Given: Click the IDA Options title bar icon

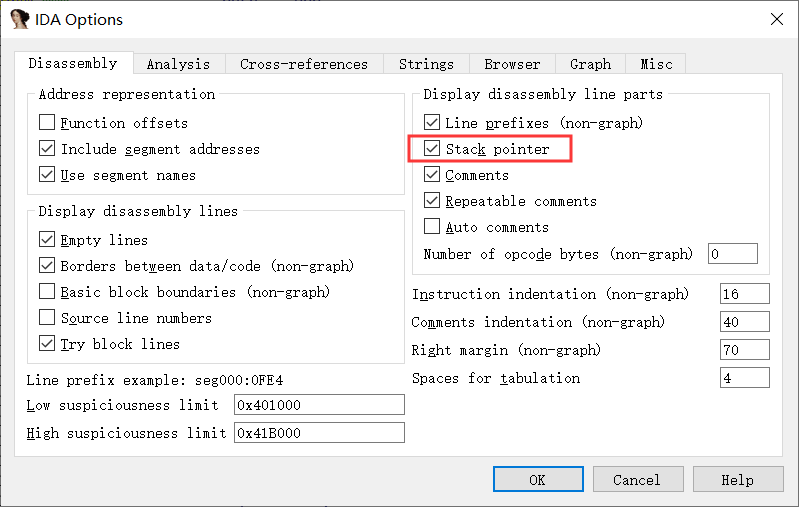Looking at the screenshot, I should click(19, 19).
